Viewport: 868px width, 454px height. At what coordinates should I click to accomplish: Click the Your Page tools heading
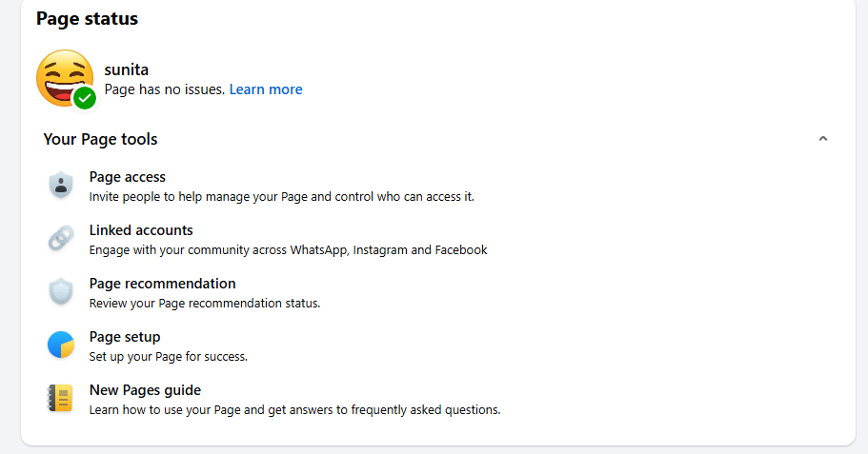(100, 139)
